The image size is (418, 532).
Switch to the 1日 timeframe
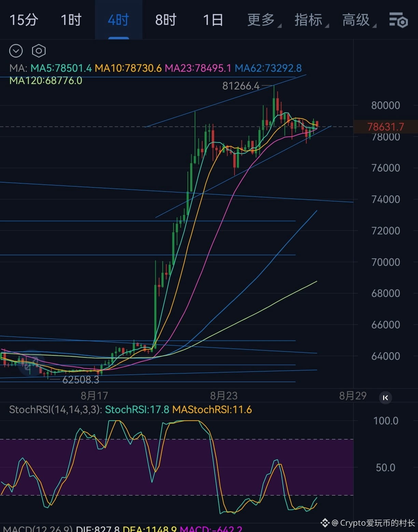tap(213, 20)
